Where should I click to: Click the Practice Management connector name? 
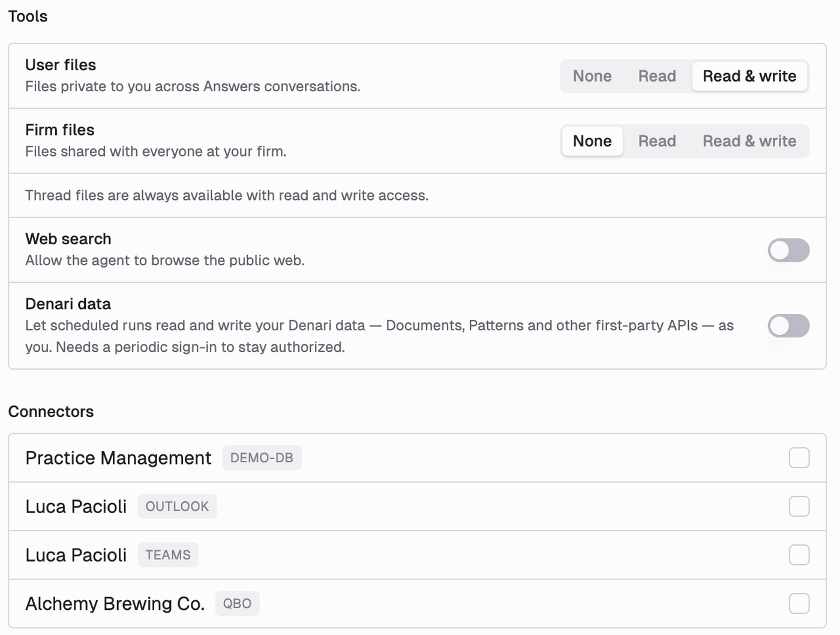[x=118, y=458]
